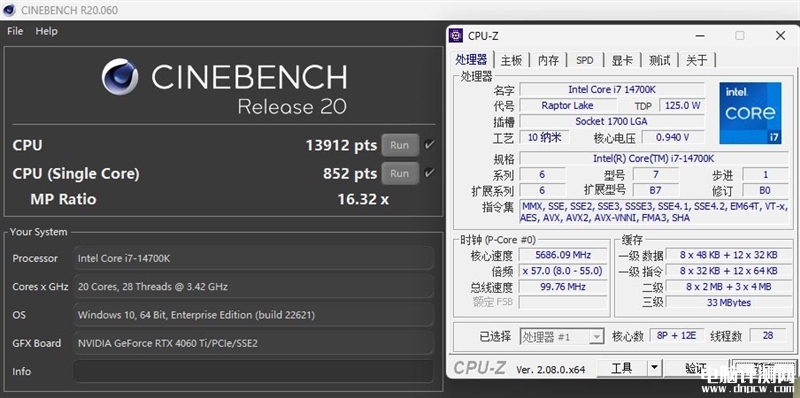800x398 pixels.
Task: Click the Processor field Intel Core i7-14700K
Action: [254, 258]
